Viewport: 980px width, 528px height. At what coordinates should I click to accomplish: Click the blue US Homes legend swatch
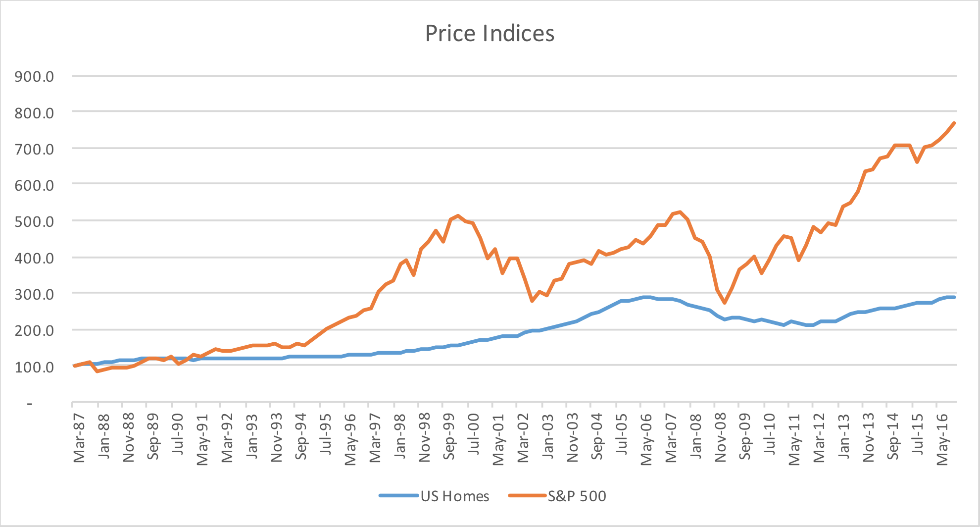click(398, 496)
